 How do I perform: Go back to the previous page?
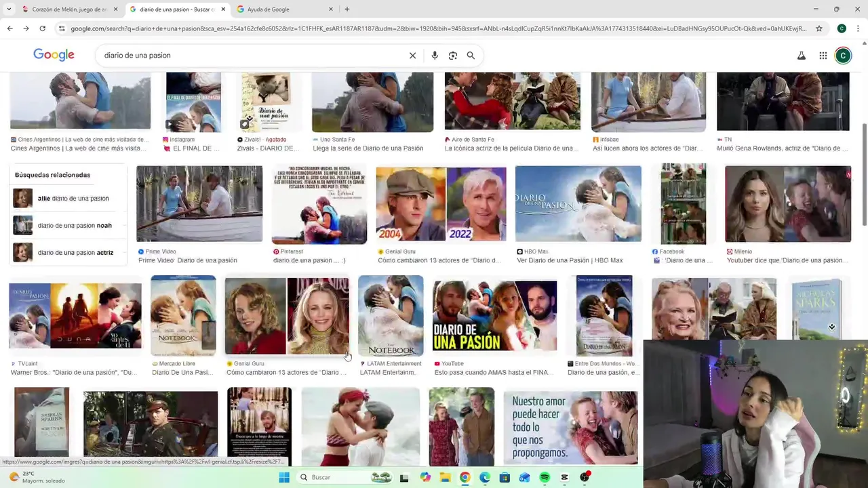(9, 28)
